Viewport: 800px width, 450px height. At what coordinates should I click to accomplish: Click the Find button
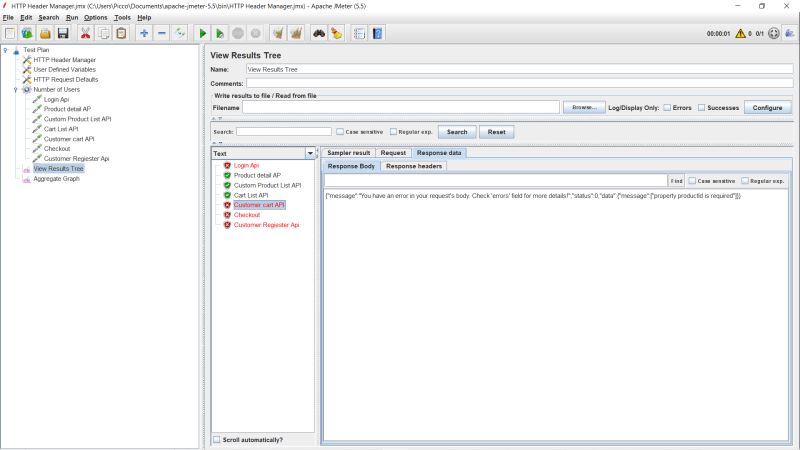pyautogui.click(x=677, y=181)
